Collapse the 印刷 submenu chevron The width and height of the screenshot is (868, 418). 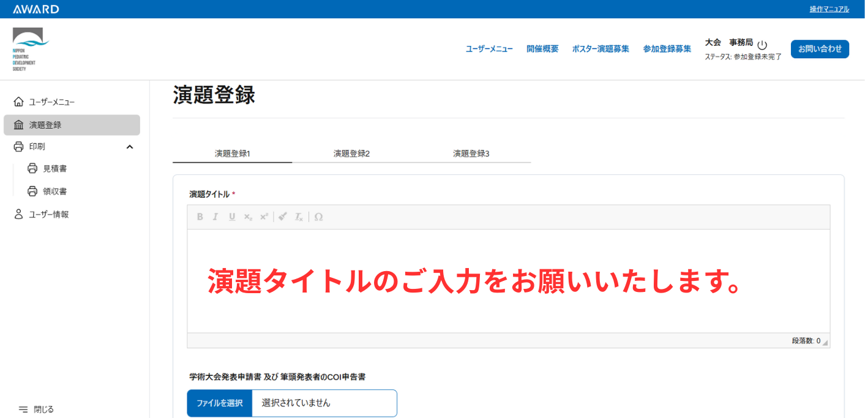(130, 147)
